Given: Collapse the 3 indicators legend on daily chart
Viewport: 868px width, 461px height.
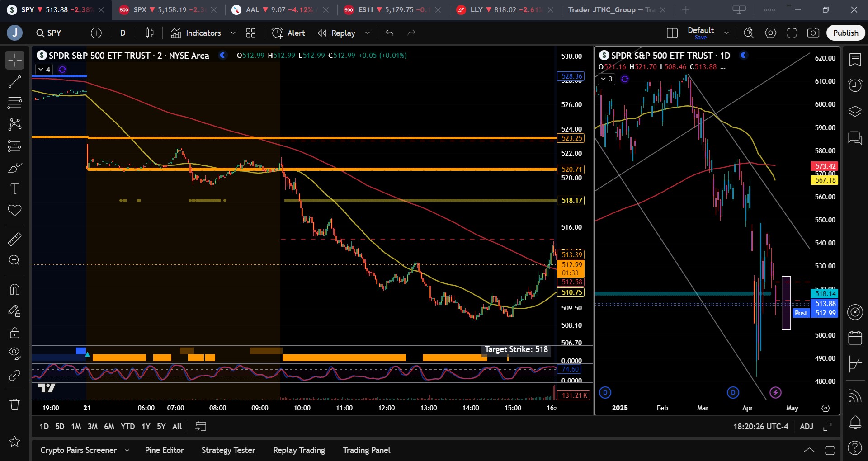Looking at the screenshot, I should pyautogui.click(x=607, y=79).
